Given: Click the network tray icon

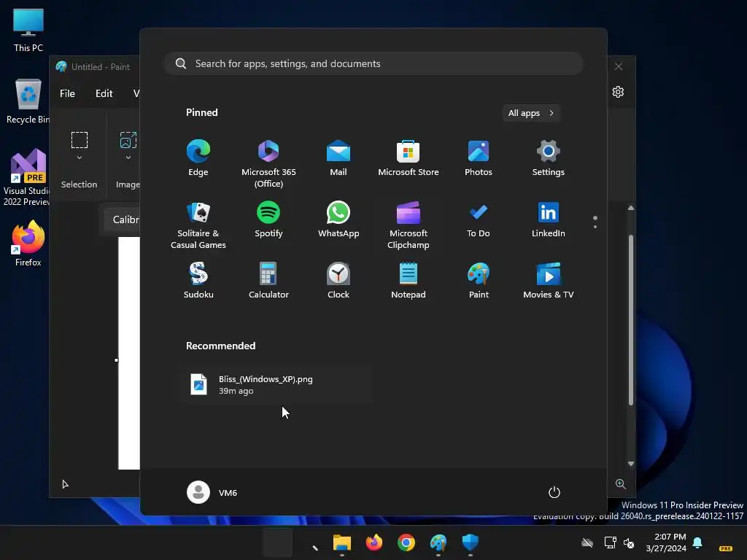Looking at the screenshot, I should click(610, 542).
